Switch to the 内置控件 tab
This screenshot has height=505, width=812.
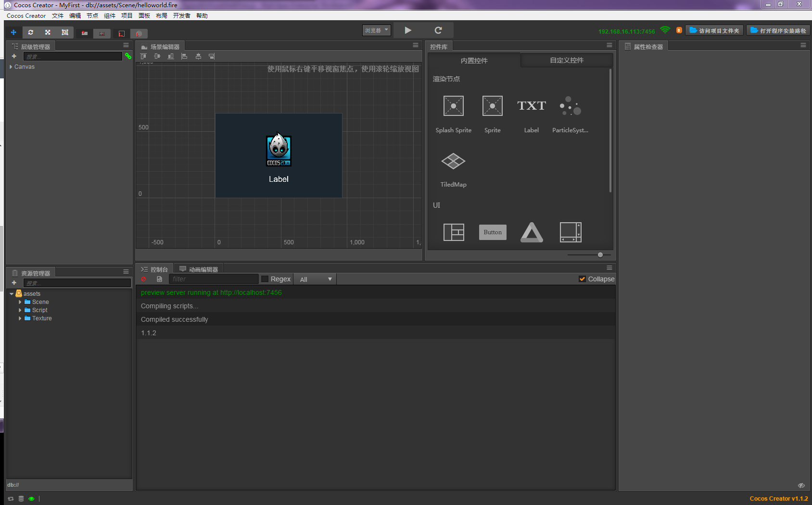474,61
